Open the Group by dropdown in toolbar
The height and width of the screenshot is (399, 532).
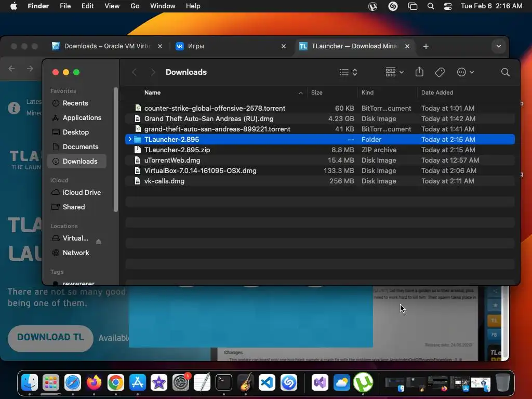tap(395, 72)
